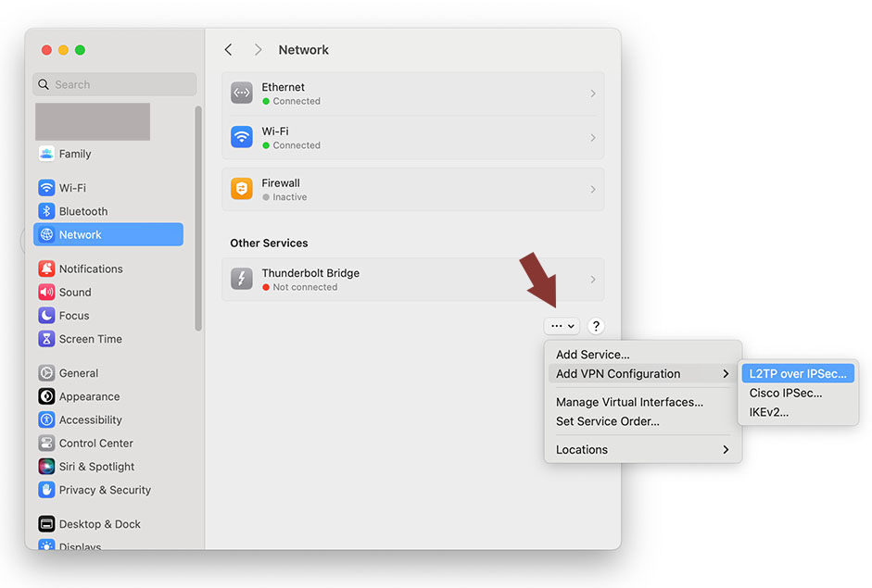This screenshot has width=872, height=588.
Task: Click the Thunderbolt Bridge icon
Action: [242, 279]
